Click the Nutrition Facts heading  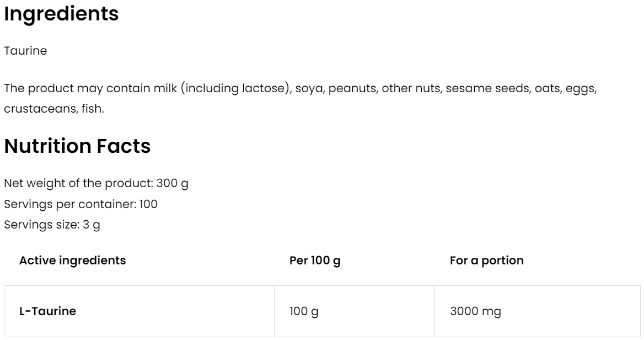[77, 146]
